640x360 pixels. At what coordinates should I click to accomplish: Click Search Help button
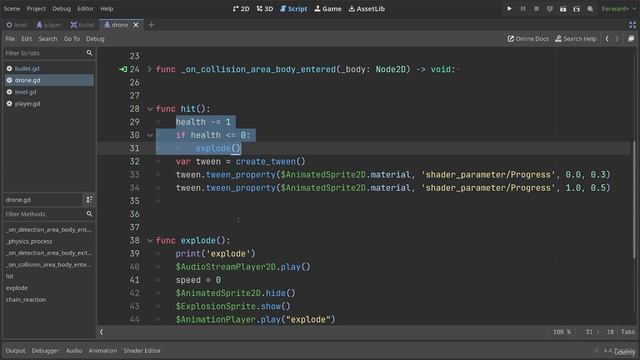576,39
